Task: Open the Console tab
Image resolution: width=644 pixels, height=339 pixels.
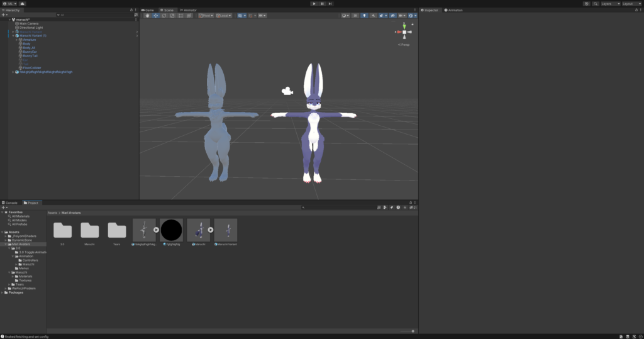Action: [x=11, y=203]
